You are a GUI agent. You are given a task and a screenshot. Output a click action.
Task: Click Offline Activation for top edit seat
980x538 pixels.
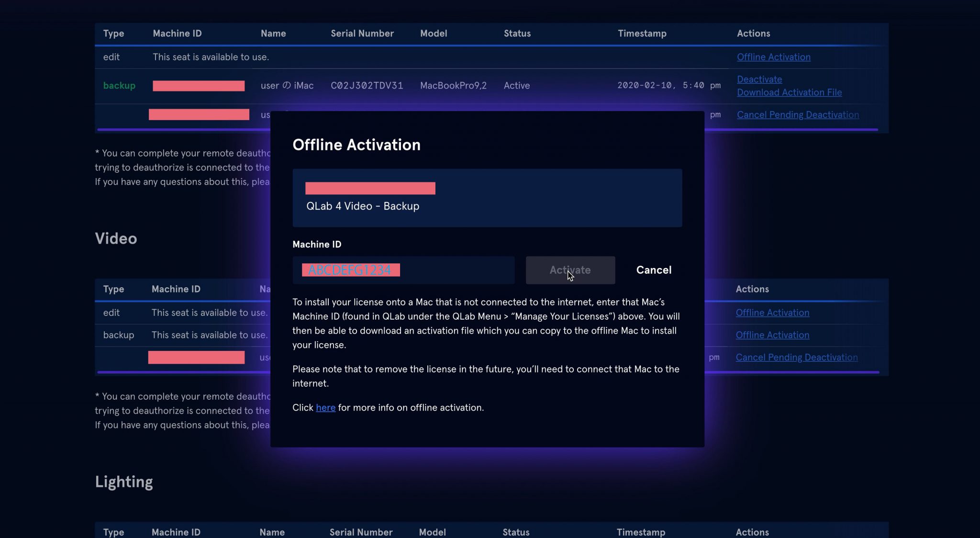coord(773,57)
